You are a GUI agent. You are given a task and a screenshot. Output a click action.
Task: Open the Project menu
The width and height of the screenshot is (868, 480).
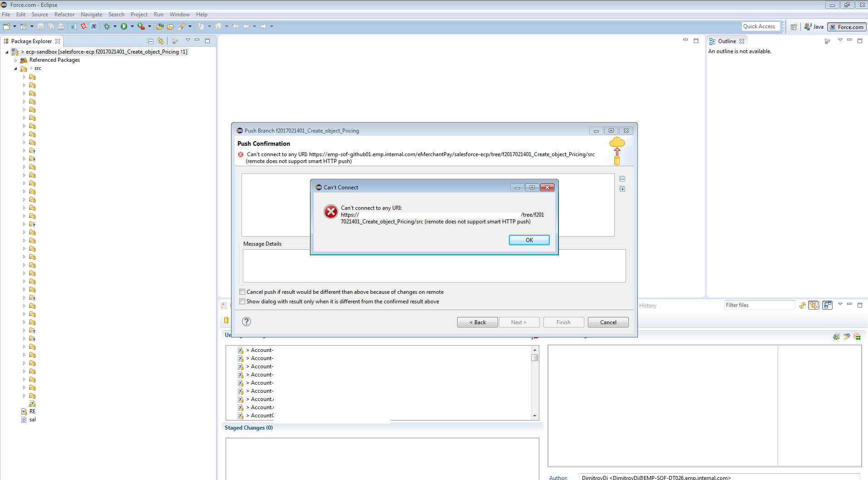[139, 15]
